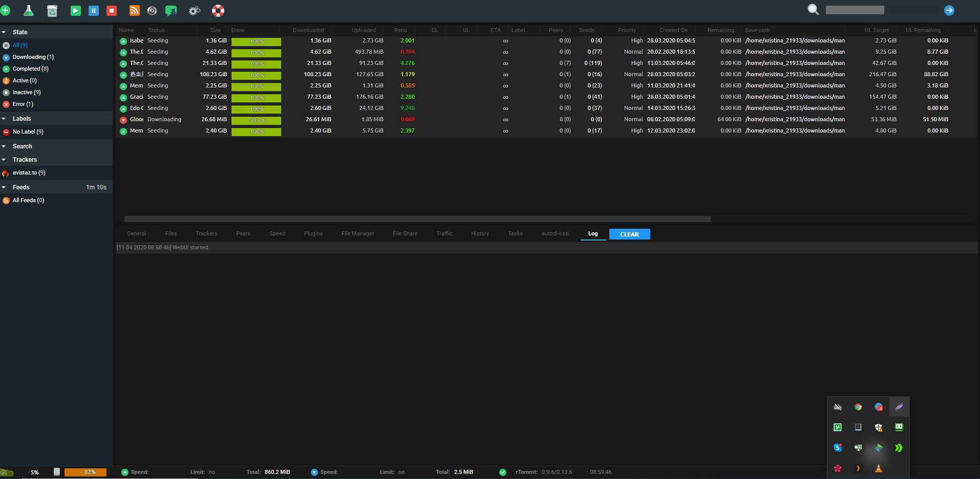Collapse the Trackers sidebar section

click(4, 160)
